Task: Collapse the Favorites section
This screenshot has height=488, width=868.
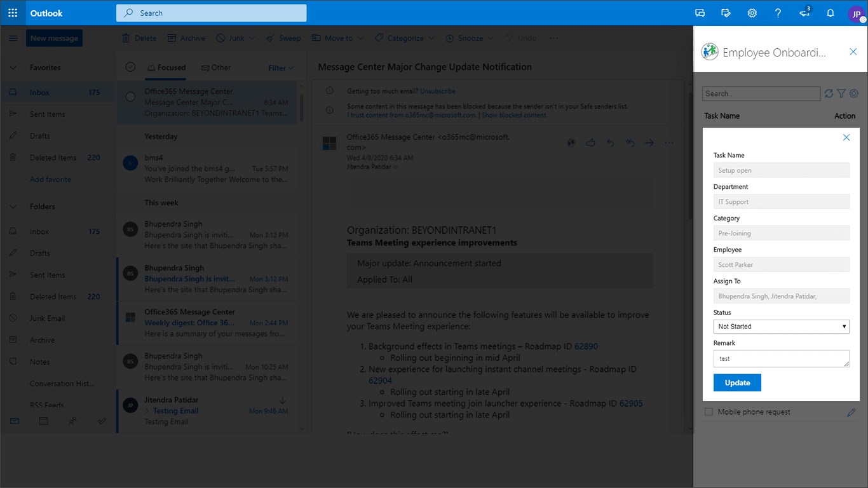Action: click(13, 67)
